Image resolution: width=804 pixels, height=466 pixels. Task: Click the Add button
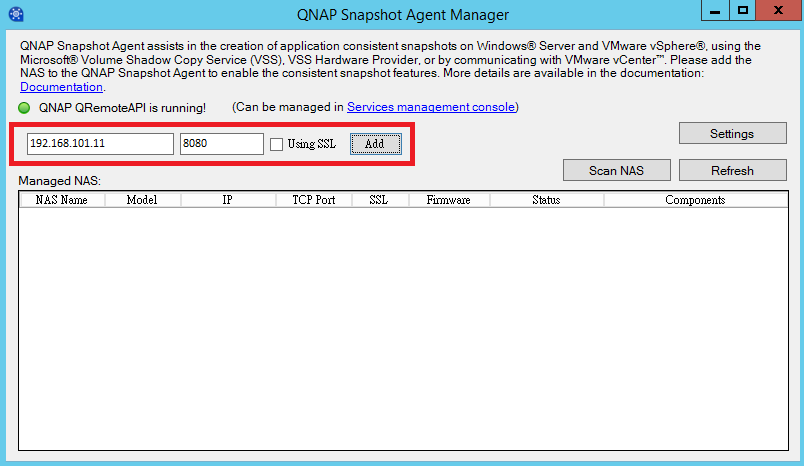376,144
